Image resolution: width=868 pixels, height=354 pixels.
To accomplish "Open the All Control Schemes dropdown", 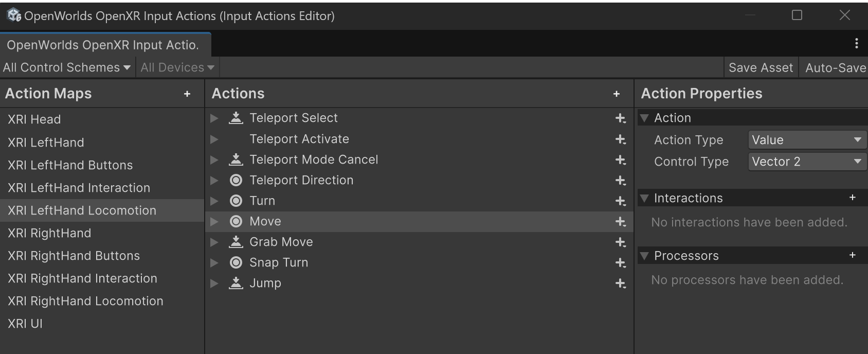I will coord(66,68).
